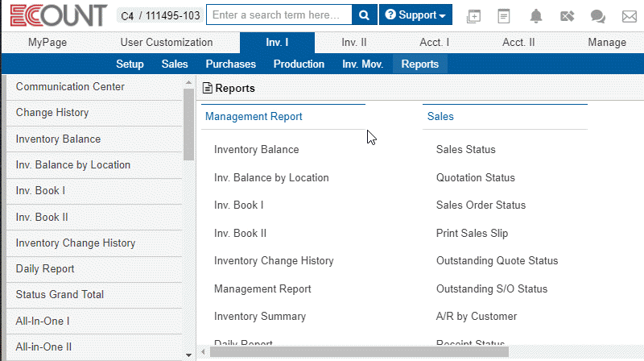The height and width of the screenshot is (361, 644).
Task: Open the Quotation Status report
Action: (476, 177)
